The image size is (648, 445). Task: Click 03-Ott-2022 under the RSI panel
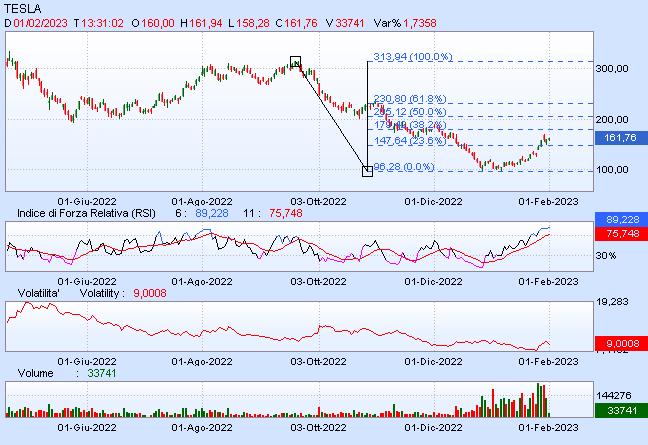tap(318, 282)
